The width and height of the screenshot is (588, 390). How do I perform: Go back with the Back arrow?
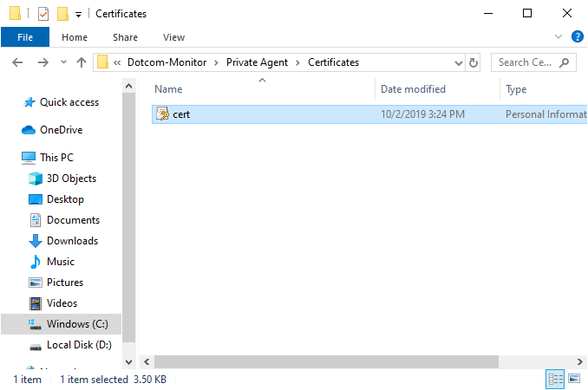click(x=17, y=62)
